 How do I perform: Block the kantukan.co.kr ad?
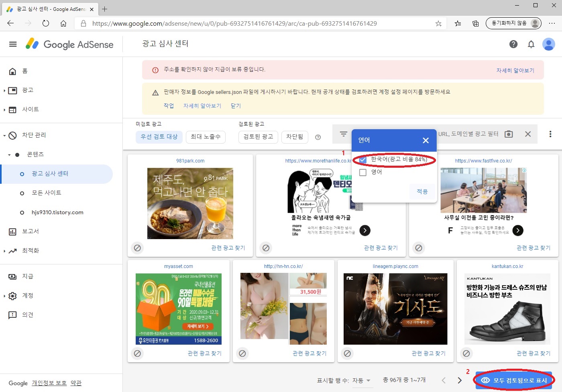click(466, 353)
